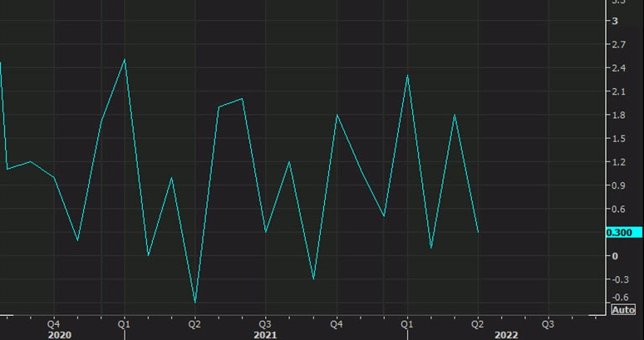Click the line's peak at Q1 2021
The height and width of the screenshot is (340, 644).
(125, 60)
